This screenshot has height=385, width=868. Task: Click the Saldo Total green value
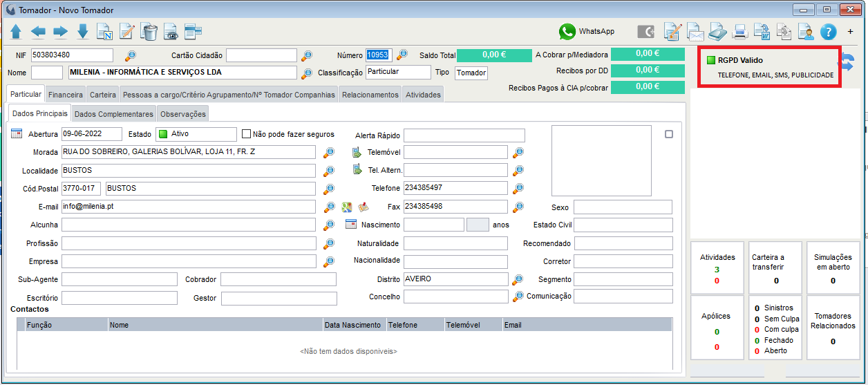coord(493,55)
